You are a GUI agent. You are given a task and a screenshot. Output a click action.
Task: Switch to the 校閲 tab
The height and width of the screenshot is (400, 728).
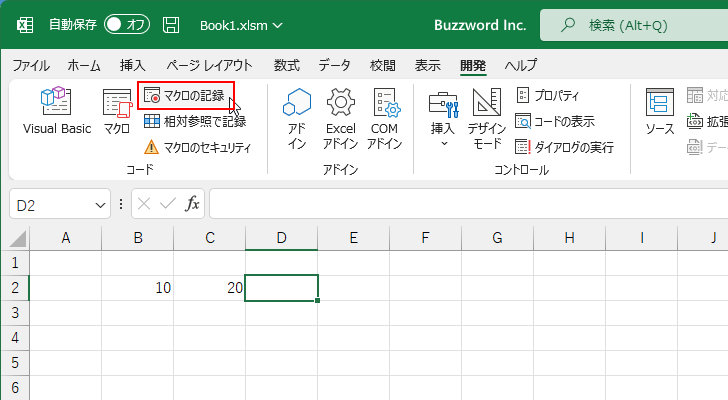click(383, 65)
